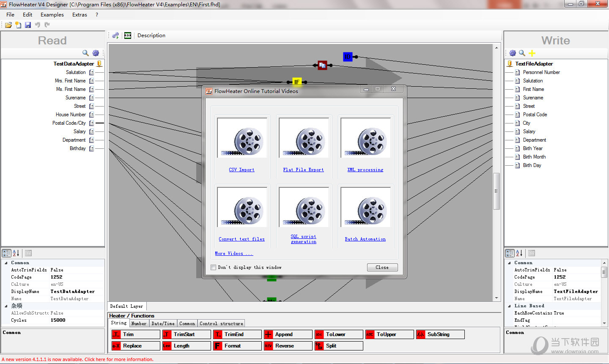Pick the TrimEnd string heater
The width and height of the screenshot is (609, 364).
coord(237,334)
